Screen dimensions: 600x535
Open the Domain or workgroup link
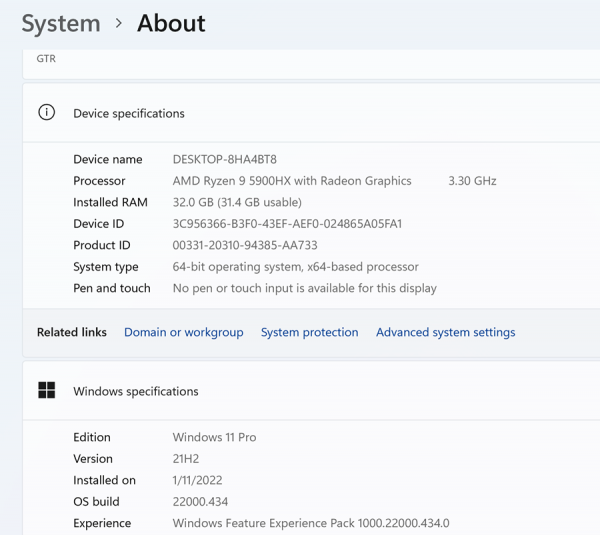(183, 332)
